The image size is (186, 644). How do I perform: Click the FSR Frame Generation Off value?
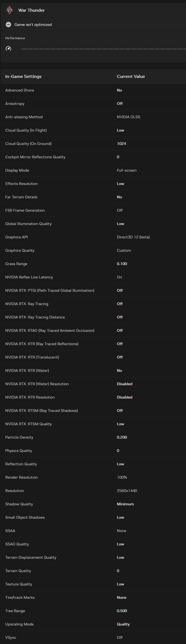[120, 210]
